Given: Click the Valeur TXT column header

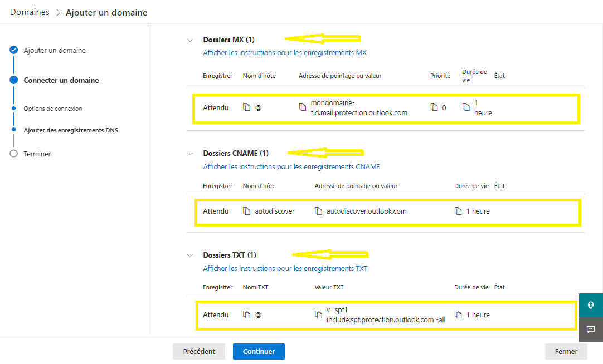Looking at the screenshot, I should (x=329, y=287).
